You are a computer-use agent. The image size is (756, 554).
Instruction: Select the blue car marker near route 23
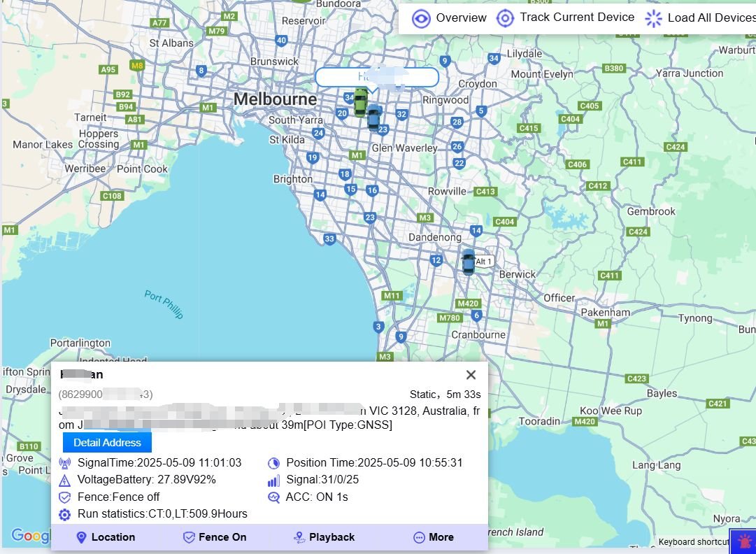[x=373, y=119]
